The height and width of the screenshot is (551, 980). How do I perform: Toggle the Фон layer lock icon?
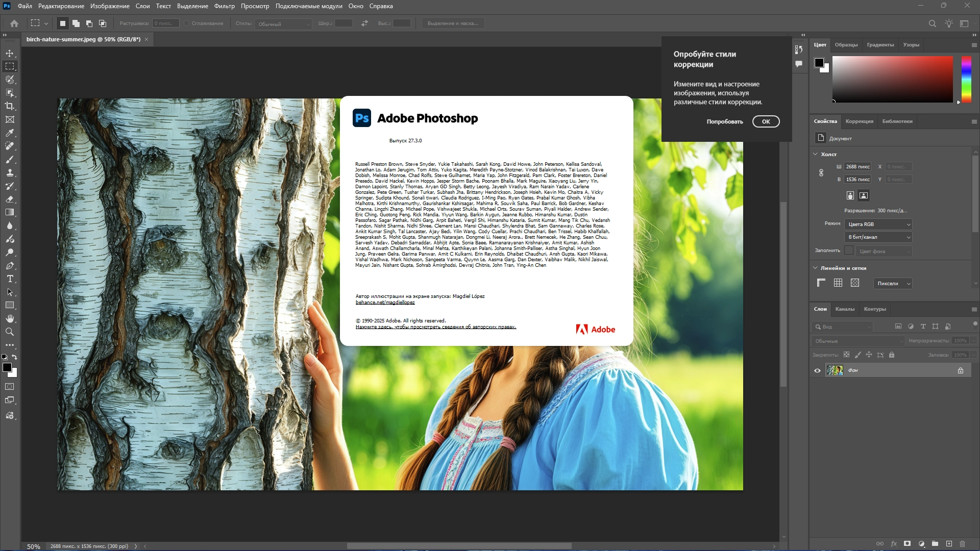tap(961, 370)
